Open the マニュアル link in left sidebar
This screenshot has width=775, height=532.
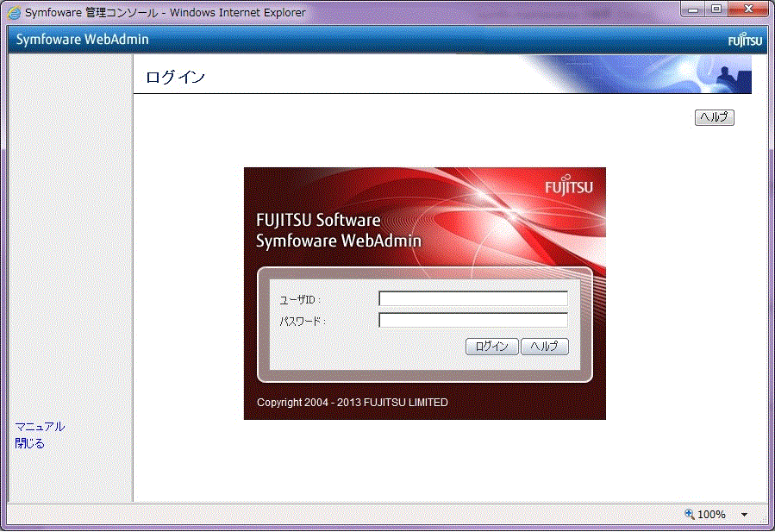40,427
